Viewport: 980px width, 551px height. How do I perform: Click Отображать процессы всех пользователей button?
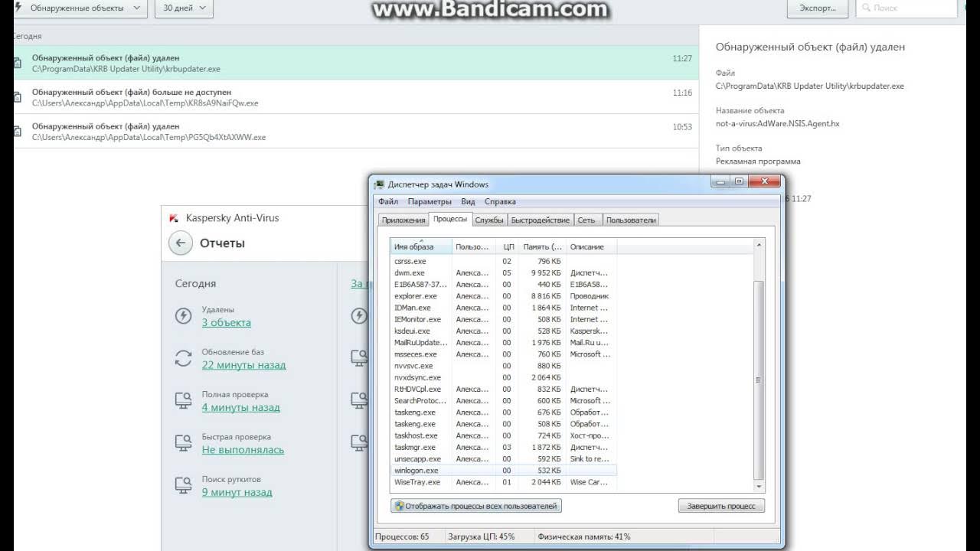[x=476, y=506]
